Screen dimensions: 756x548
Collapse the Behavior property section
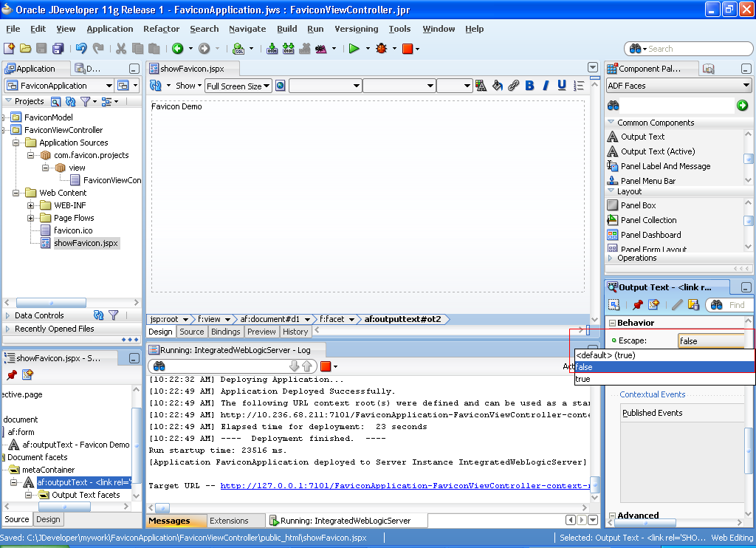(x=612, y=323)
